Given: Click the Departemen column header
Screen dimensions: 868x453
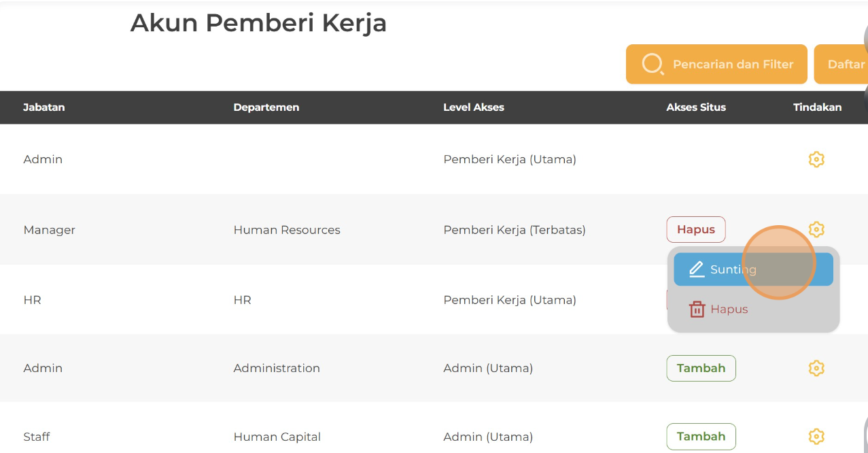Looking at the screenshot, I should (x=266, y=107).
